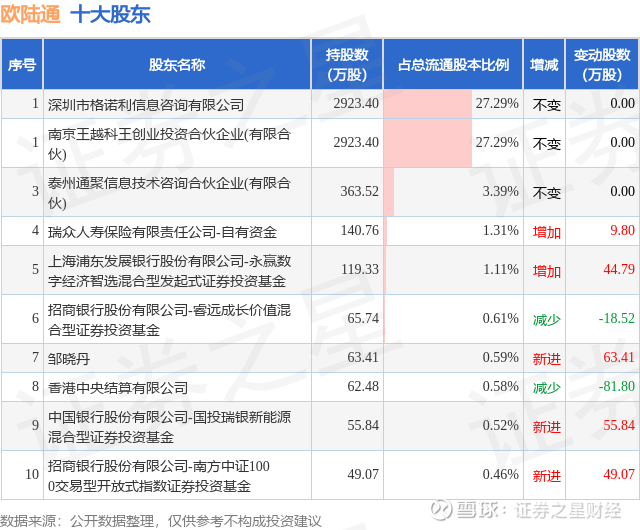The width and height of the screenshot is (640, 530).
Task: Select shareholder 邹晓丹
Action: [x=69, y=359]
